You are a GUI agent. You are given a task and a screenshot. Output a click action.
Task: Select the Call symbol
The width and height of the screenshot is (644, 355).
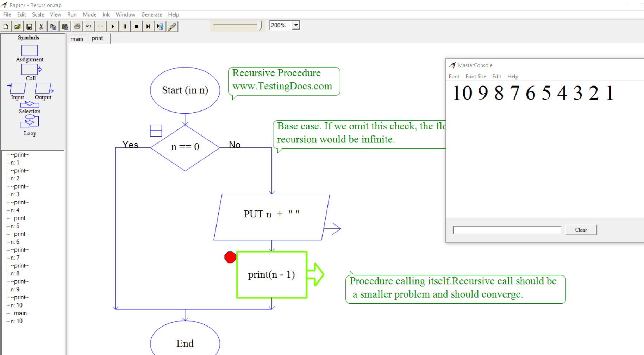pos(30,69)
